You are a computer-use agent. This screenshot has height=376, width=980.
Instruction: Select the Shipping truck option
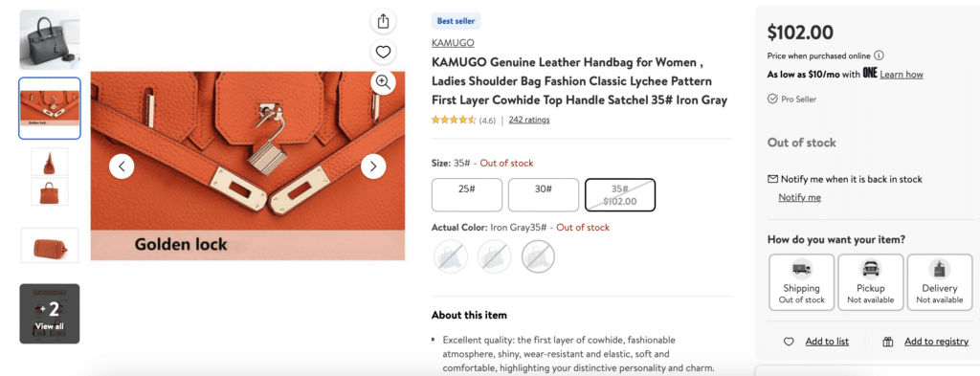[801, 282]
